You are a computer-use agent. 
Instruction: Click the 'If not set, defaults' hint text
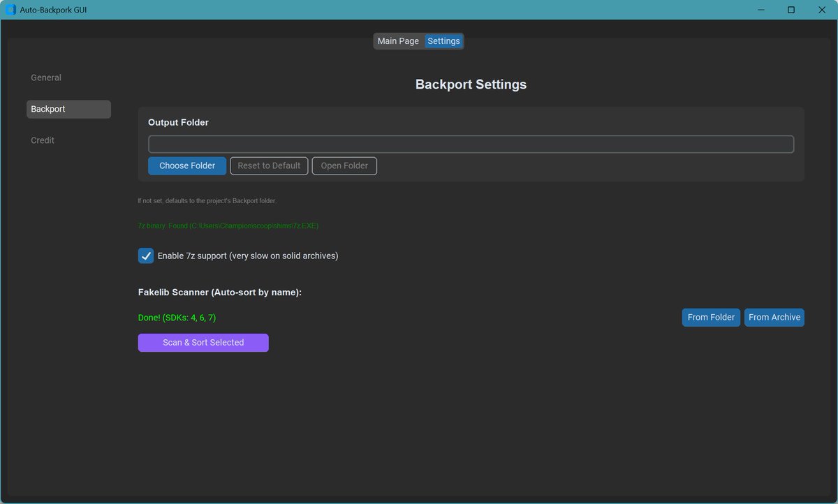point(207,201)
